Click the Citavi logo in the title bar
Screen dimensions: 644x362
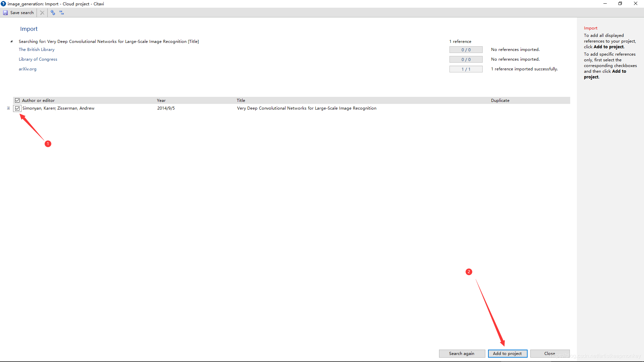[3, 4]
